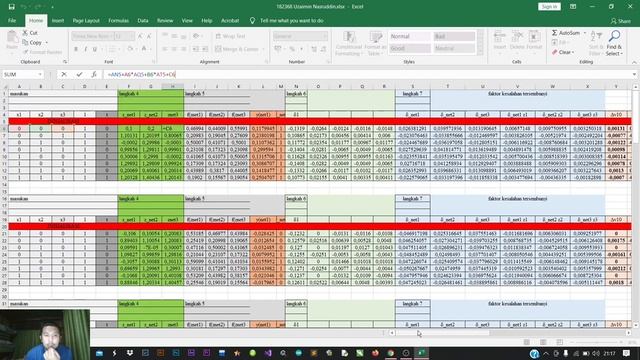
Task: Click the Share button
Action: pyautogui.click(x=620, y=21)
